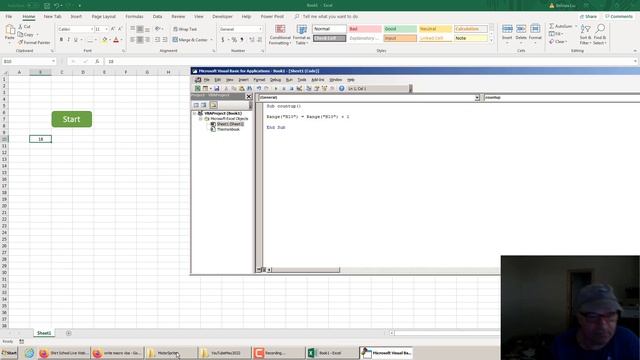
Task: Click the Save icon in the VBA toolbar
Action: 217,88
